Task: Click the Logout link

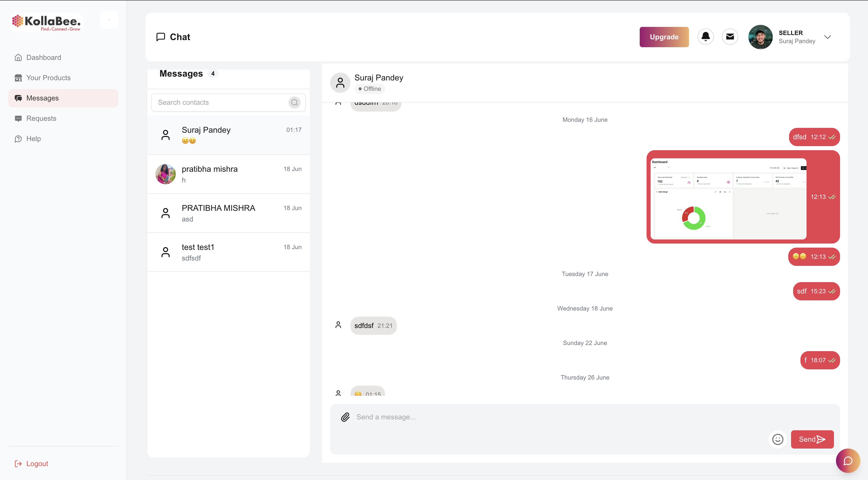Action: [37, 464]
